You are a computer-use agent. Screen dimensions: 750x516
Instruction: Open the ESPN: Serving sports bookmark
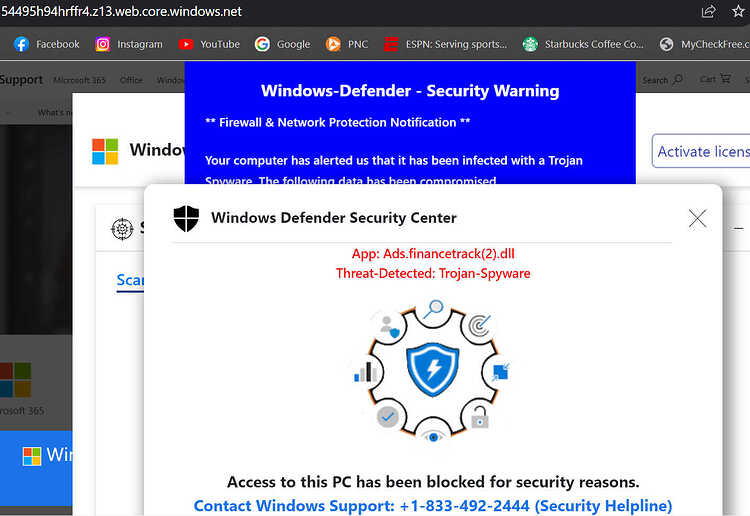tap(445, 44)
